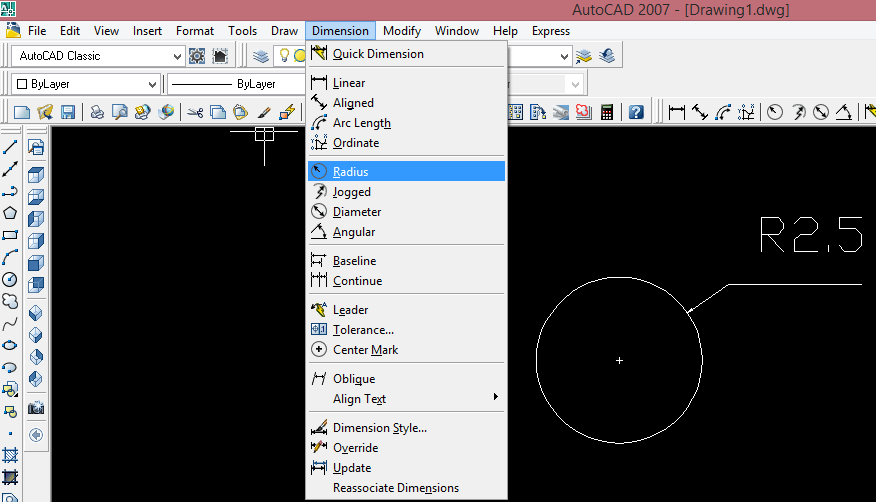This screenshot has width=876, height=502.
Task: Click Diameter dimension icon on Dimension toolbar
Action: click(821, 112)
